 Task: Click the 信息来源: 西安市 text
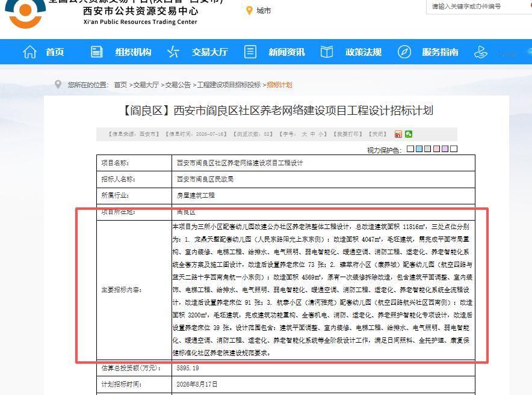point(134,134)
